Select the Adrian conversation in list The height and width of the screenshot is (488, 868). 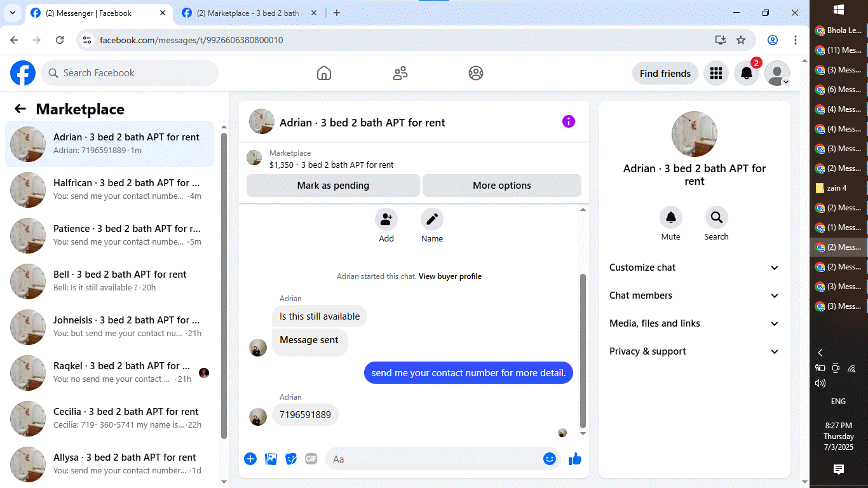pyautogui.click(x=109, y=144)
